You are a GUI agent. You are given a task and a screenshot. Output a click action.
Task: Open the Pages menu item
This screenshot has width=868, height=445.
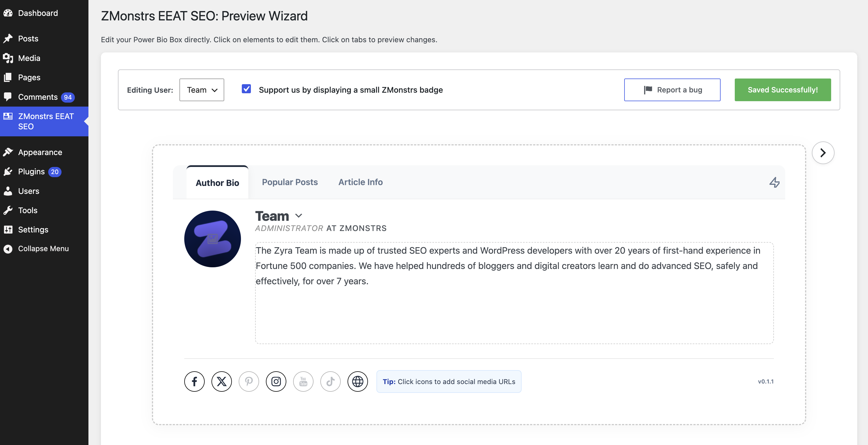44,77
